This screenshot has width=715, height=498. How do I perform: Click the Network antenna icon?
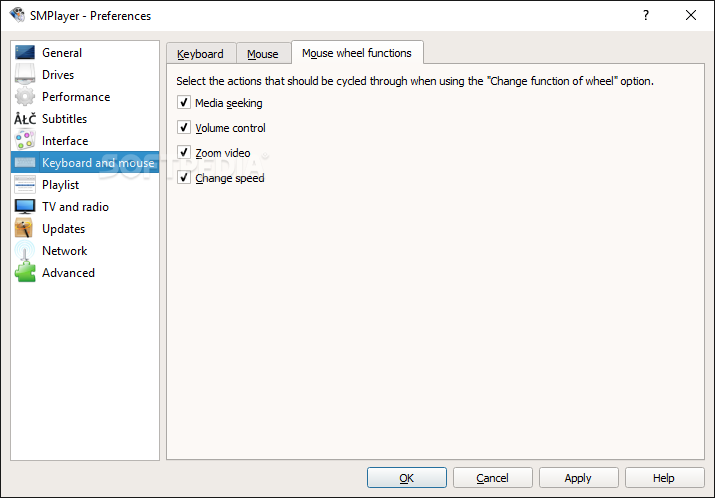coord(25,250)
